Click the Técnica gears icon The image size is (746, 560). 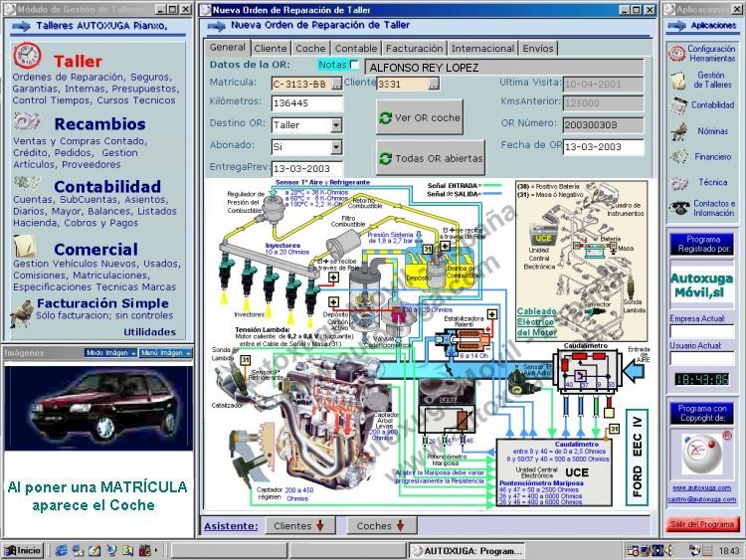click(x=679, y=183)
